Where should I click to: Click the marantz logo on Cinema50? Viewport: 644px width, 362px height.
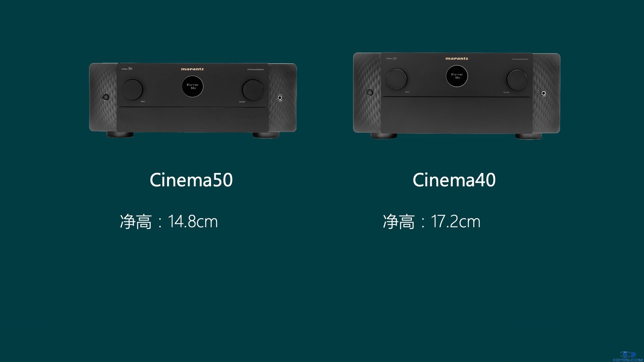click(193, 69)
